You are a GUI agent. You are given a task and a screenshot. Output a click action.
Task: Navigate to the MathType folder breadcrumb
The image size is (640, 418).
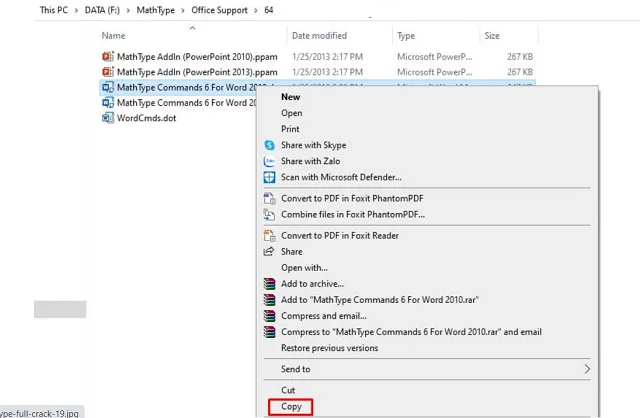click(156, 10)
